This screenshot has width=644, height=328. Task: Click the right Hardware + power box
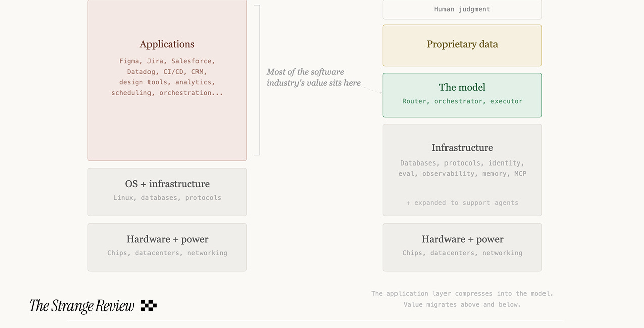pos(462,247)
